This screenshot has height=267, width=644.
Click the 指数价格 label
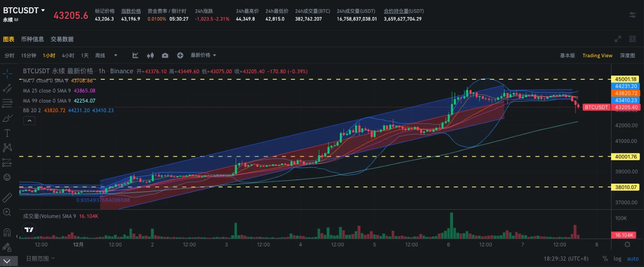coord(131,11)
